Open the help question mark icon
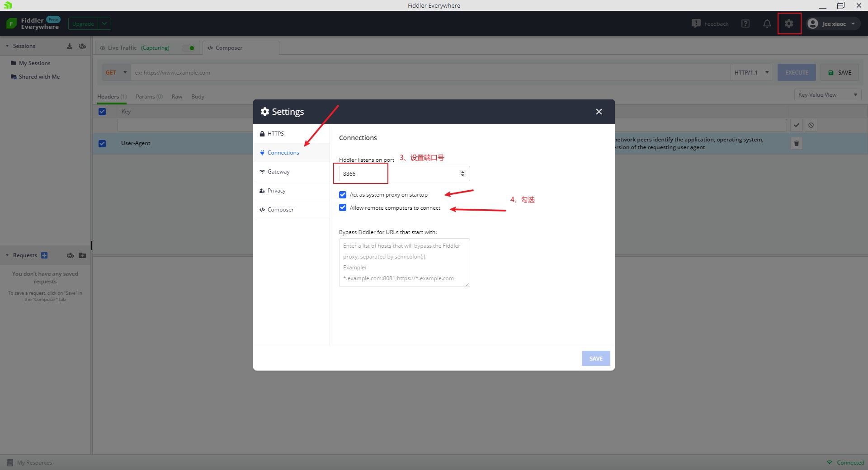Viewport: 868px width, 470px height. pos(745,23)
